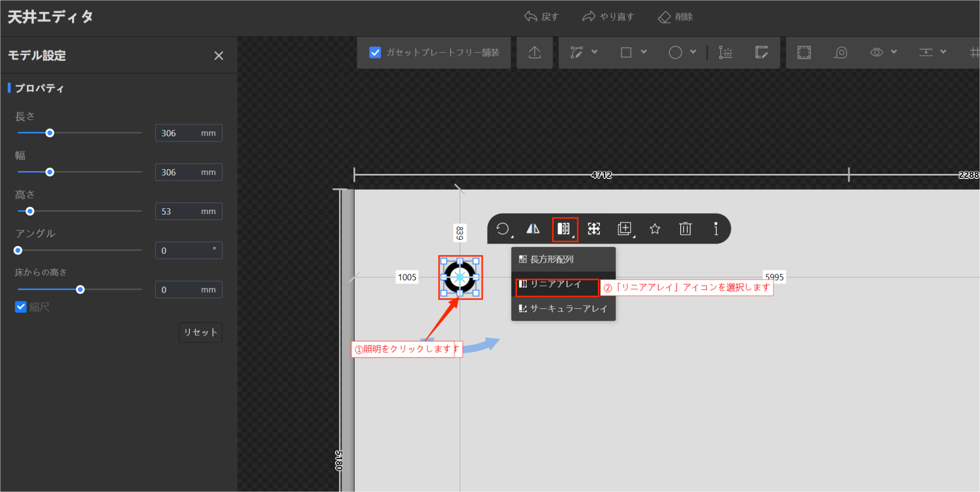Click the mirror flip icon
Viewport: 980px width, 492px height.
(533, 229)
